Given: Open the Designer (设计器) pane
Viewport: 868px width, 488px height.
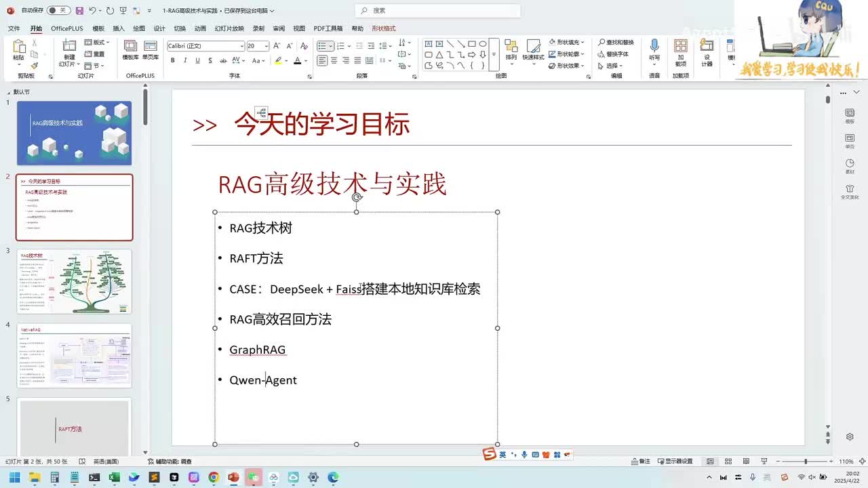Looking at the screenshot, I should tap(707, 52).
